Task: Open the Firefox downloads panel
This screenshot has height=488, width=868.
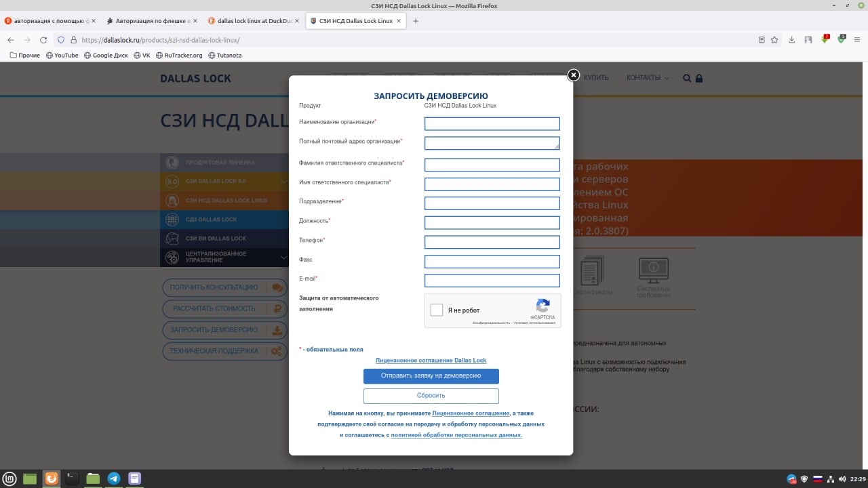Action: (x=792, y=40)
